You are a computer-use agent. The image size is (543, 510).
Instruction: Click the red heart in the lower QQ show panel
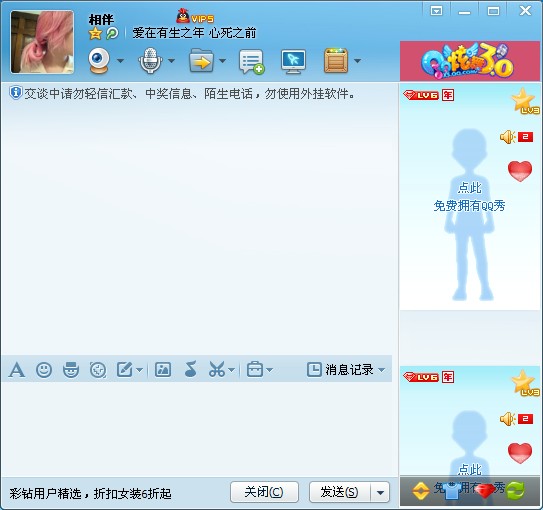pos(520,453)
